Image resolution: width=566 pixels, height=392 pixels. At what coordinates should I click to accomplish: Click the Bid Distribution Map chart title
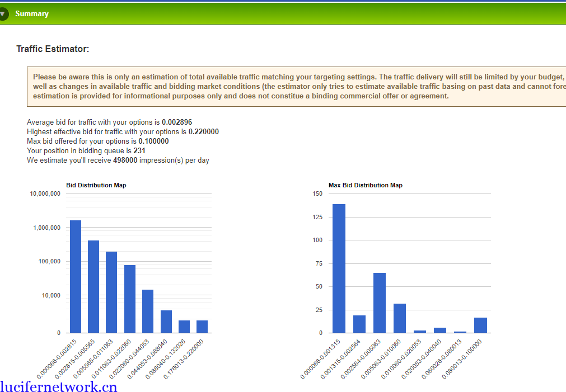point(96,185)
